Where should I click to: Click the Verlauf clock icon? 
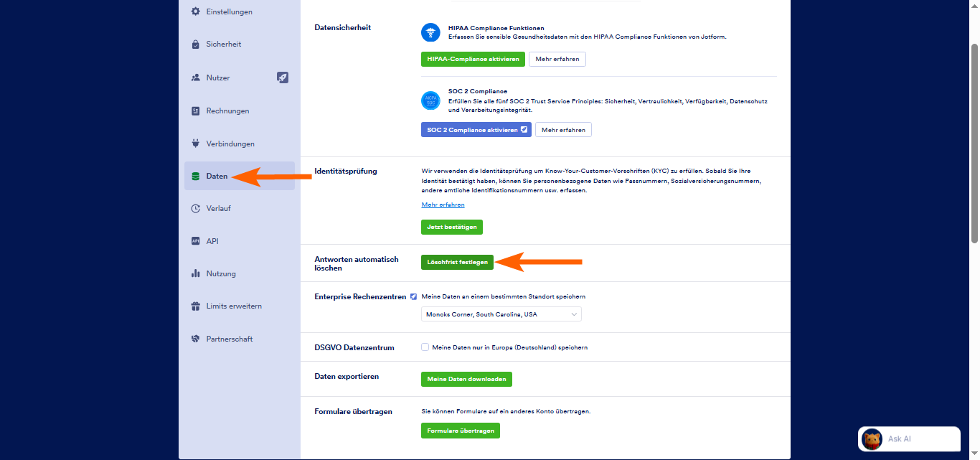click(195, 209)
